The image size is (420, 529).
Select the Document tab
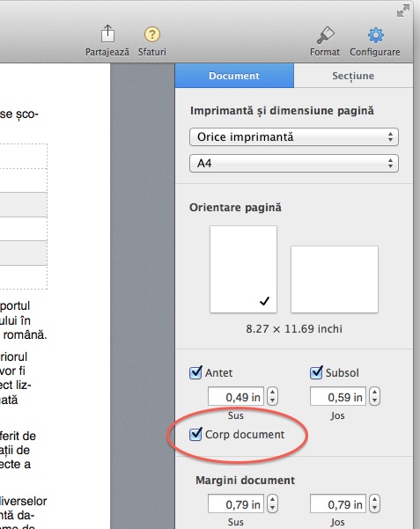[x=234, y=76]
